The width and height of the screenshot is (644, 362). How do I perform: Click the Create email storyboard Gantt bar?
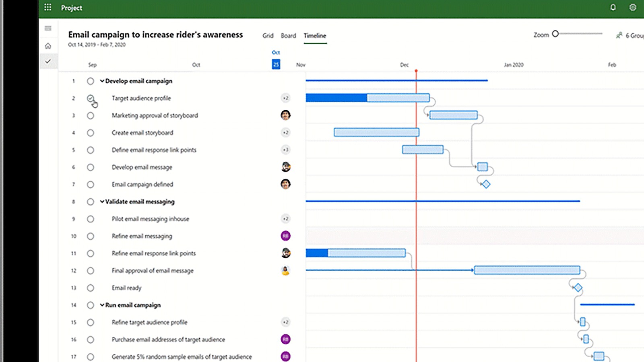(376, 132)
